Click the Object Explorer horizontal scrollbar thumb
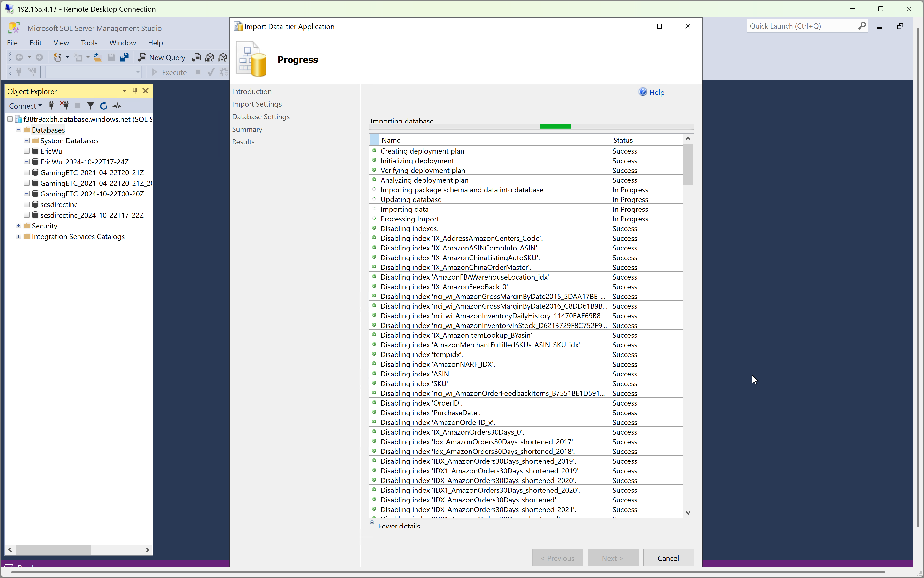The width and height of the screenshot is (924, 578). (x=53, y=550)
